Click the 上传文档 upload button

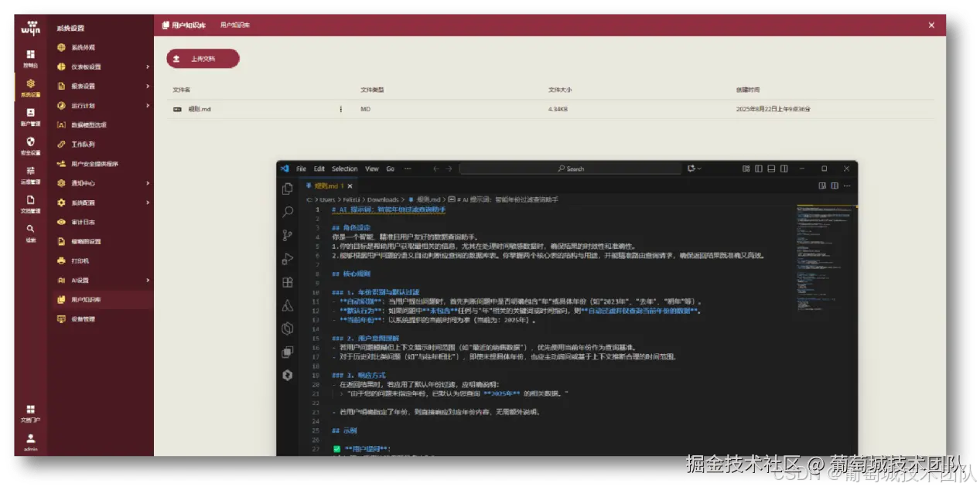[x=202, y=58]
